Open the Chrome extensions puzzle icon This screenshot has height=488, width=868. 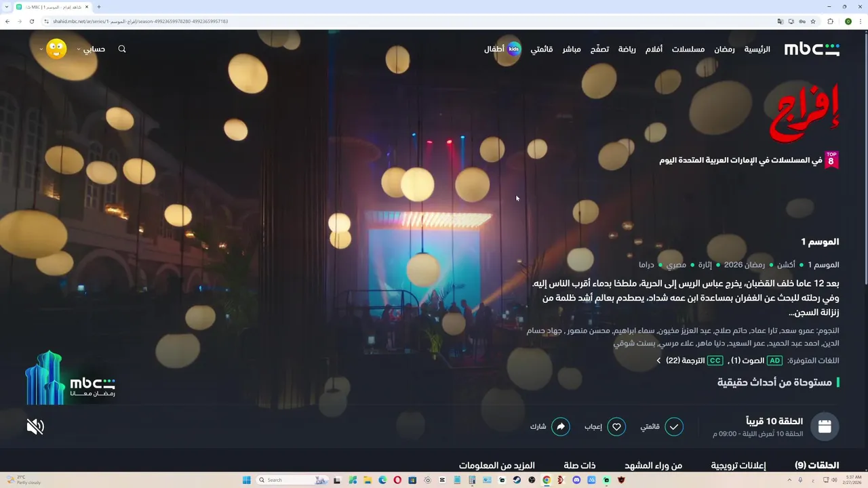[x=830, y=22]
